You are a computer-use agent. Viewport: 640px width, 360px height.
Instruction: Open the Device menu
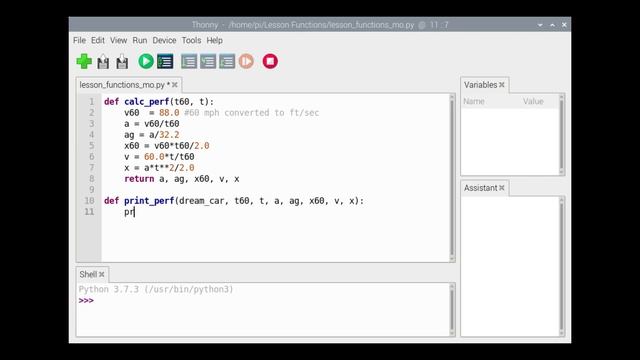coord(164,40)
